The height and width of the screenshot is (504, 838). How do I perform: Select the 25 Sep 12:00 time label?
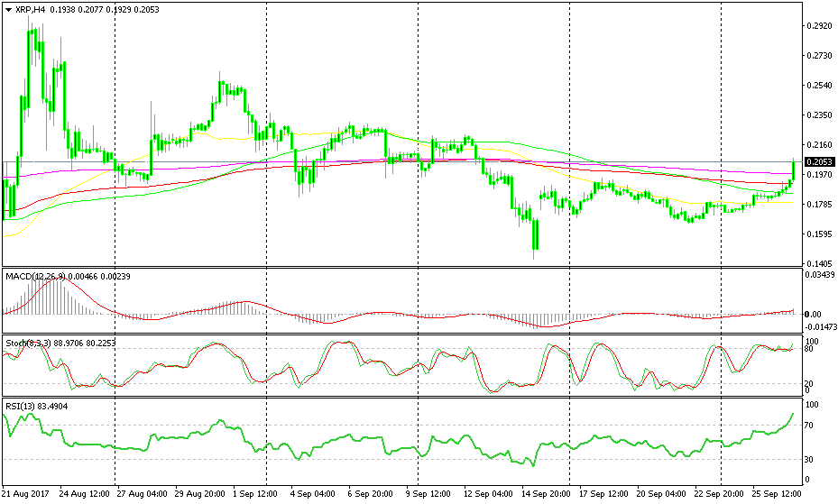(776, 493)
